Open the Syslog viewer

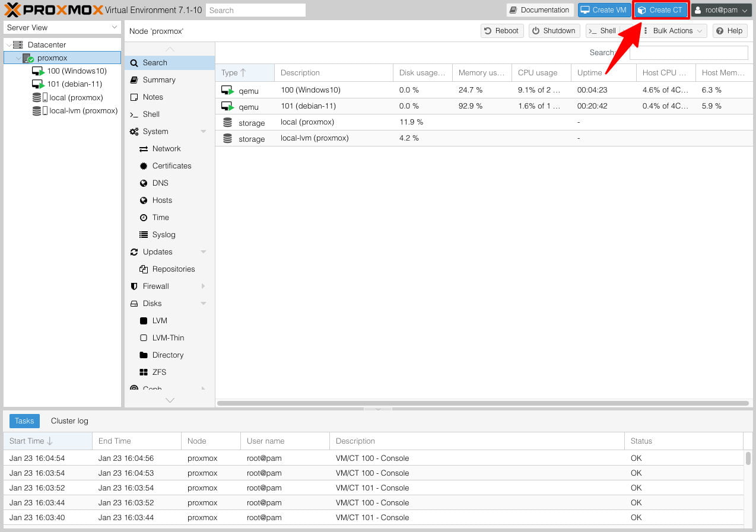(x=163, y=235)
